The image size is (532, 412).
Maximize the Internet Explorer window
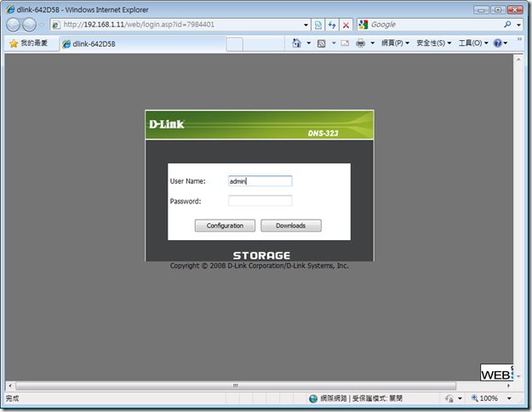click(498, 9)
